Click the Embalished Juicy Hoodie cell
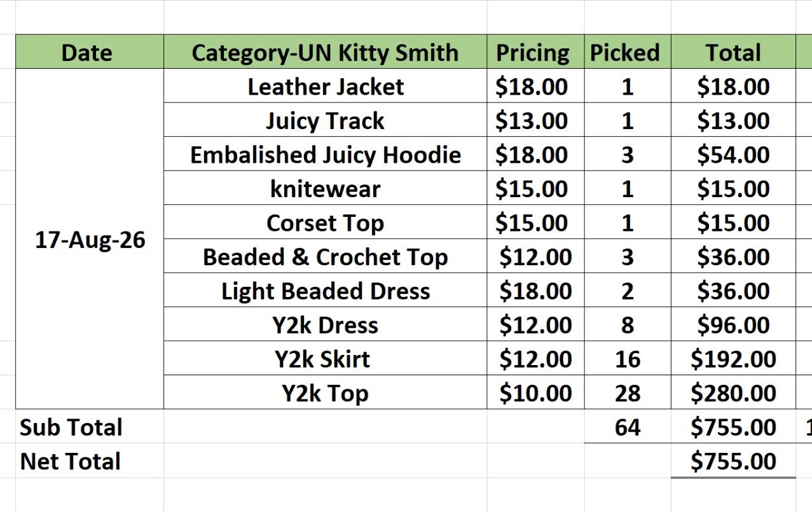The image size is (812, 512). (x=325, y=154)
